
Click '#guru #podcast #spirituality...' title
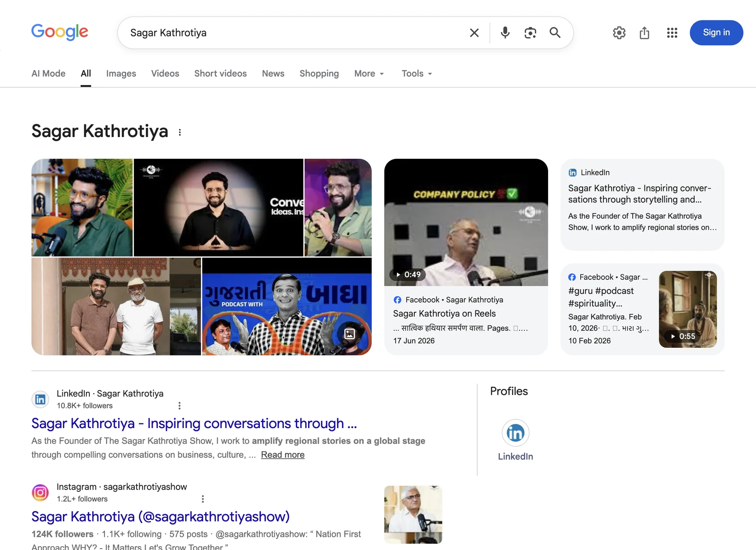(601, 297)
